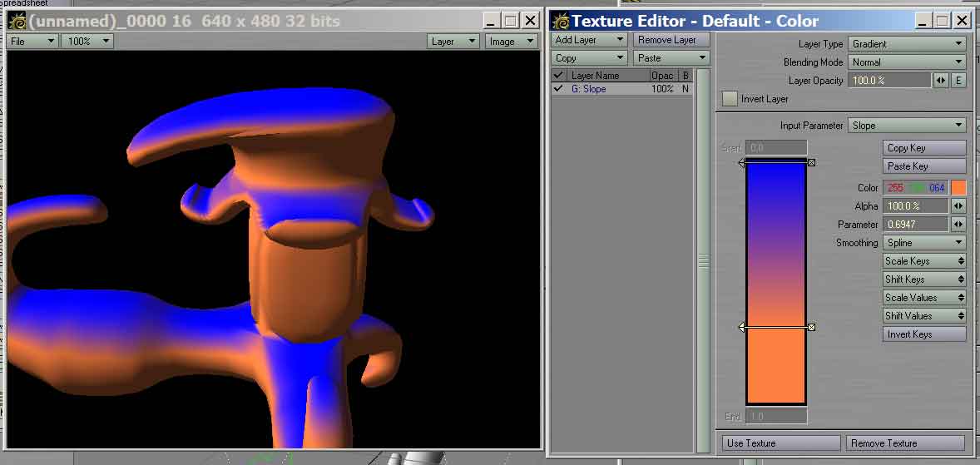
Task: Click the Copy Key button
Action: click(924, 148)
